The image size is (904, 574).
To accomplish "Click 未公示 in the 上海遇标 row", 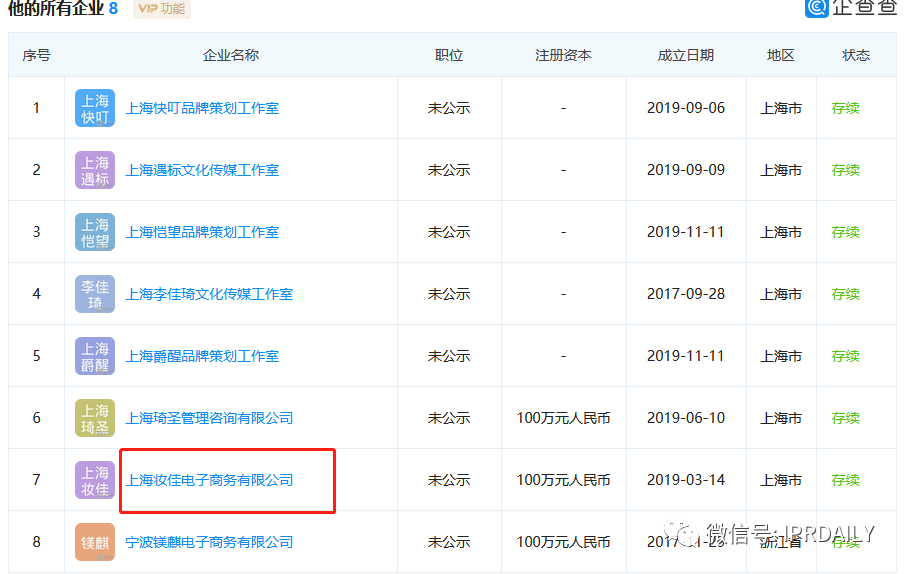I will pyautogui.click(x=449, y=170).
